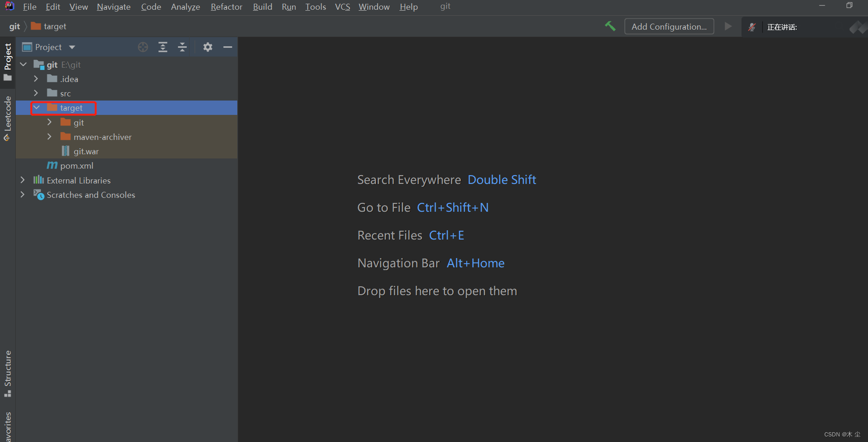Minimize the IDE window
Viewport: 868px width, 442px height.
pos(822,6)
